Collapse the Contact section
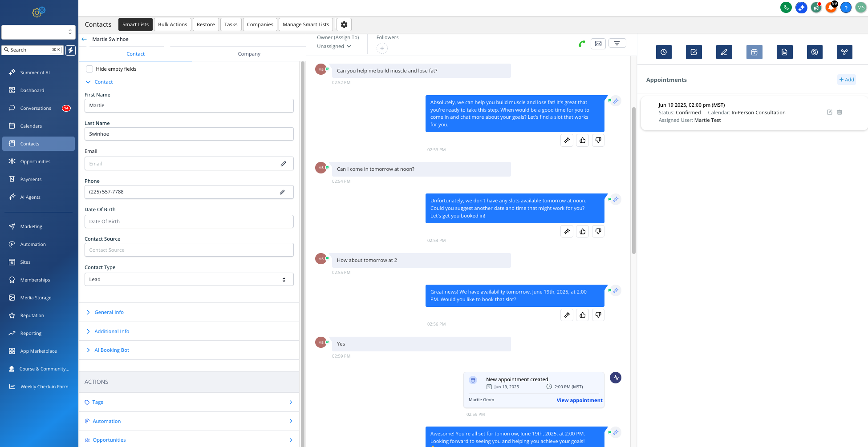Screen dimensions: 868x447 tap(99, 82)
